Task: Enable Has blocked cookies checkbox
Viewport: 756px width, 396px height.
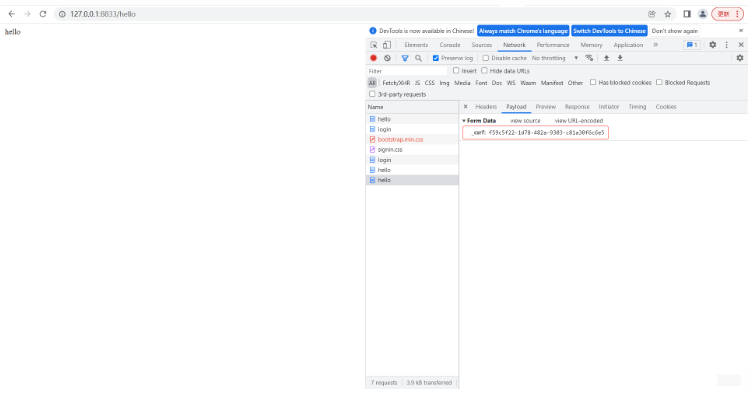Action: click(593, 82)
